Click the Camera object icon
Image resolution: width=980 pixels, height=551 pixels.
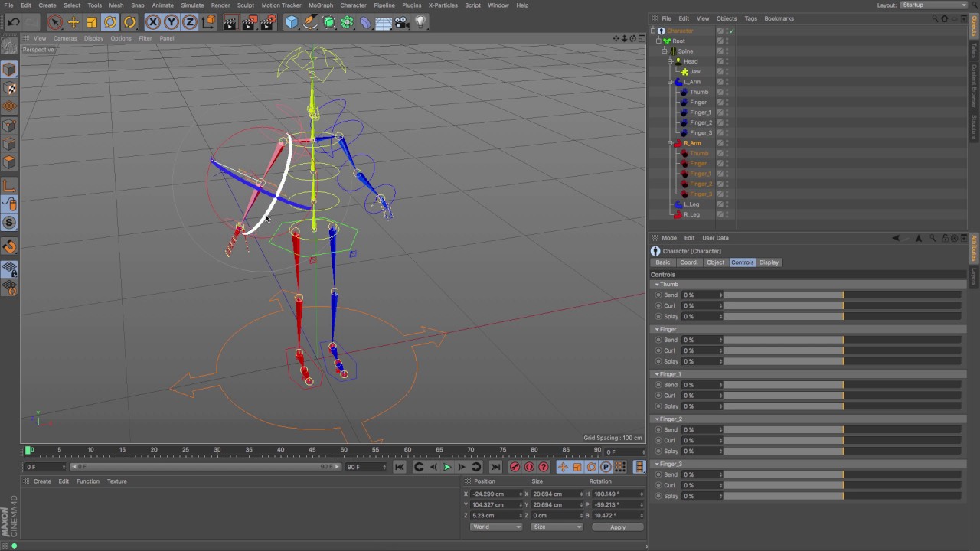pyautogui.click(x=402, y=22)
